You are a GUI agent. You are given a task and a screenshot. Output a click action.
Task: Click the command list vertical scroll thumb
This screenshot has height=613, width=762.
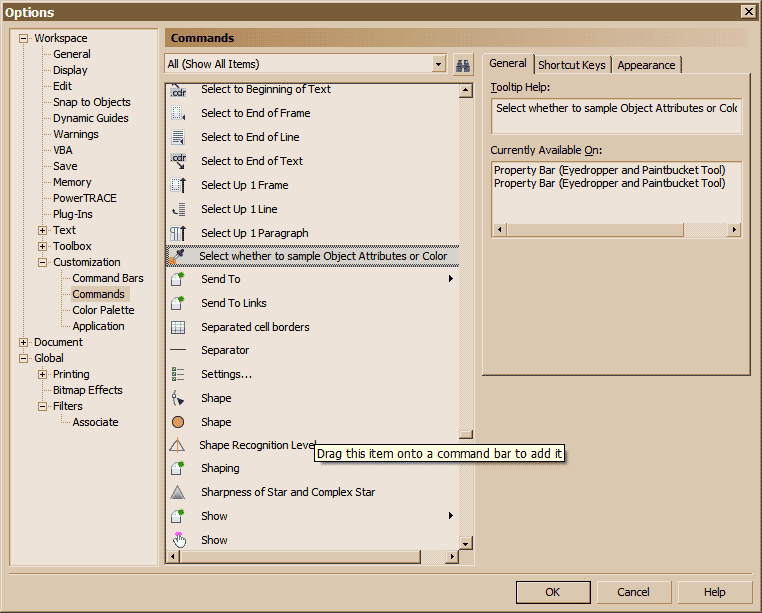tap(466, 435)
